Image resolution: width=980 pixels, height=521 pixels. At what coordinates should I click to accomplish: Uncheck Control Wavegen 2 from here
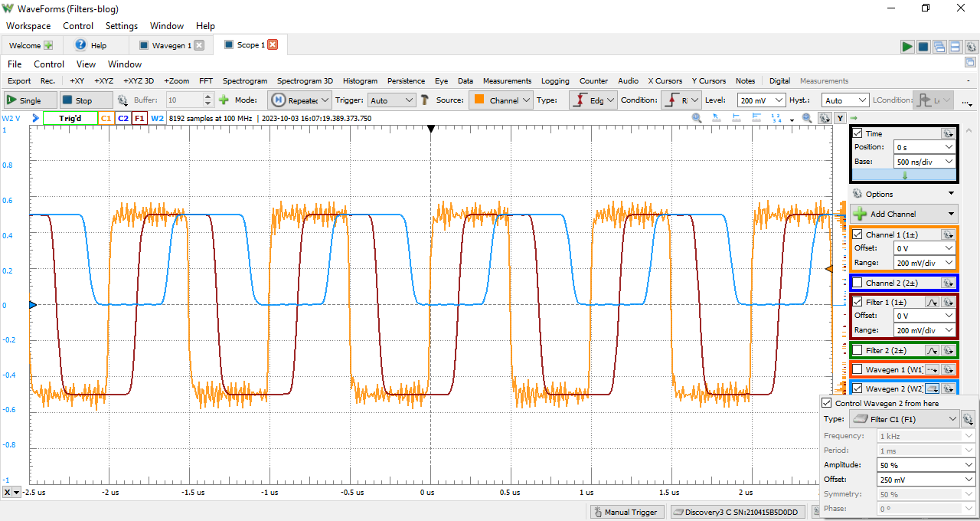[x=826, y=402]
